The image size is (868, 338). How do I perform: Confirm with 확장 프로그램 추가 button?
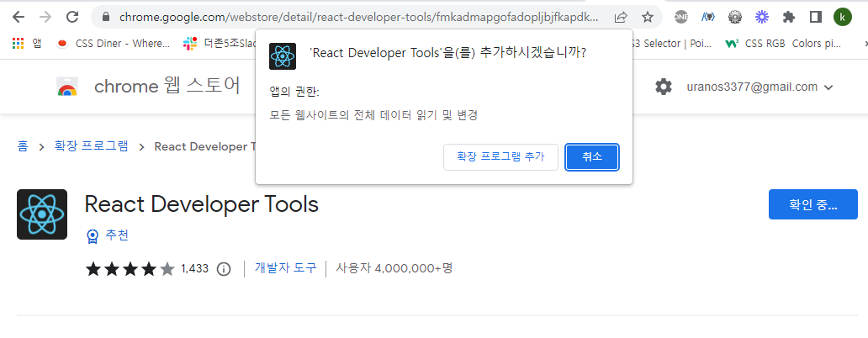click(x=500, y=157)
